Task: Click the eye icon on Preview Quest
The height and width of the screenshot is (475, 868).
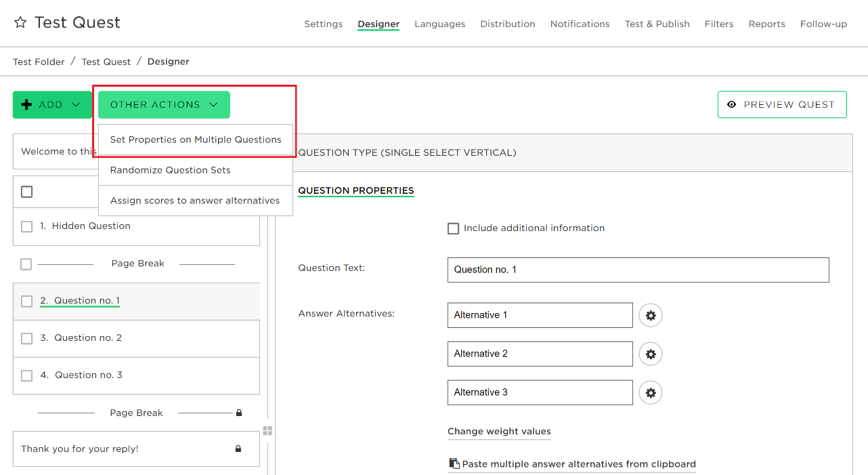Action: coord(731,104)
